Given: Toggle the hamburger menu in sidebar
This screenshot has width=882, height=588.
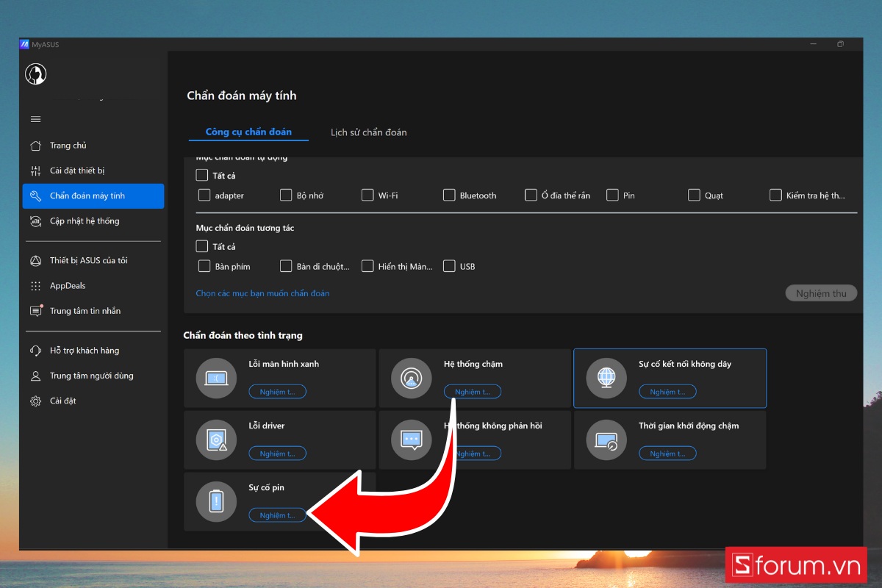Looking at the screenshot, I should (x=35, y=119).
